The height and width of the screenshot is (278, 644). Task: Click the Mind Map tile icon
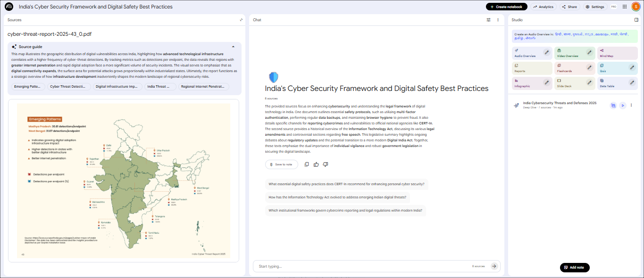tap(601, 50)
